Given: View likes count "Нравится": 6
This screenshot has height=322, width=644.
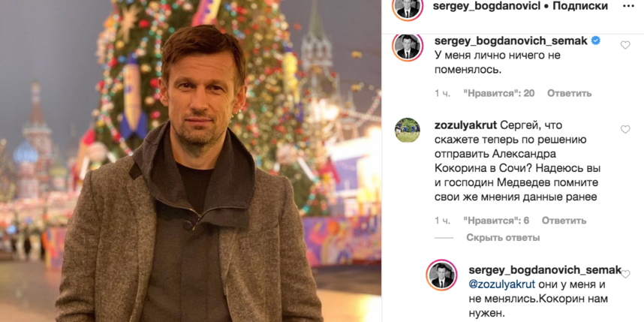Looking at the screenshot, I should 496,221.
